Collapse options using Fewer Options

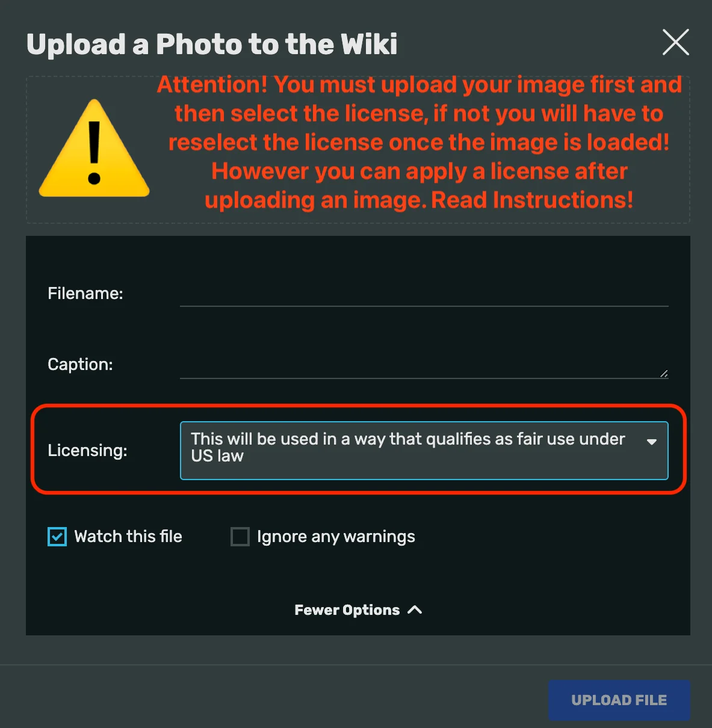pyautogui.click(x=358, y=610)
